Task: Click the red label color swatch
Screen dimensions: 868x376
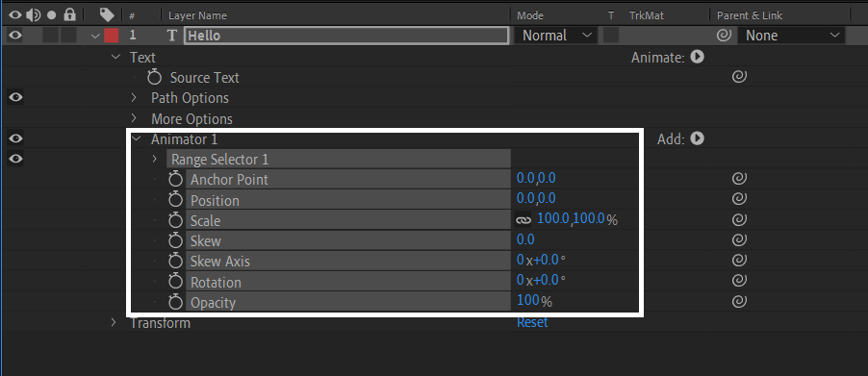Action: click(112, 36)
